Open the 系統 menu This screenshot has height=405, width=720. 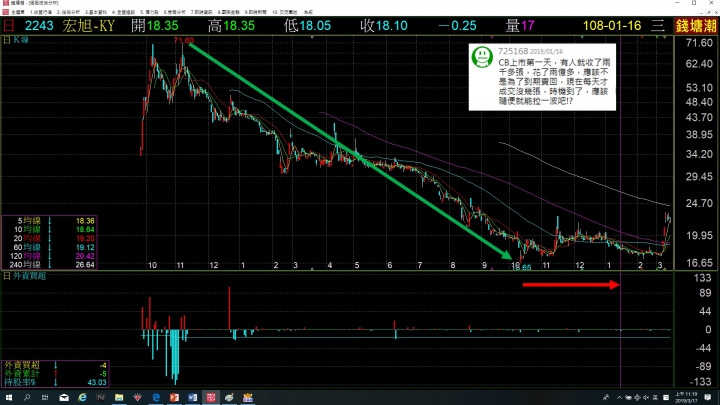click(x=308, y=12)
